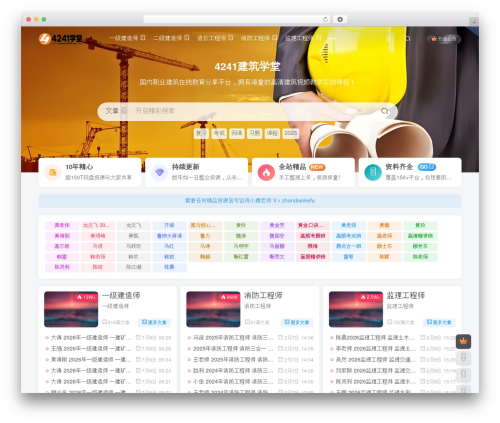Viewport: 500px width, 423px height.
Task: Click the magnifier icon in search bar
Action: pos(385,111)
